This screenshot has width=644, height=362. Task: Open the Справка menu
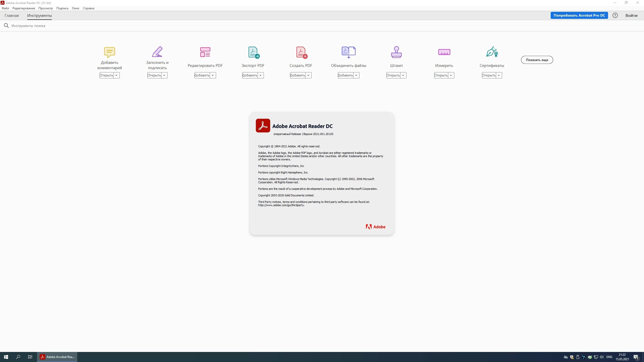click(88, 8)
